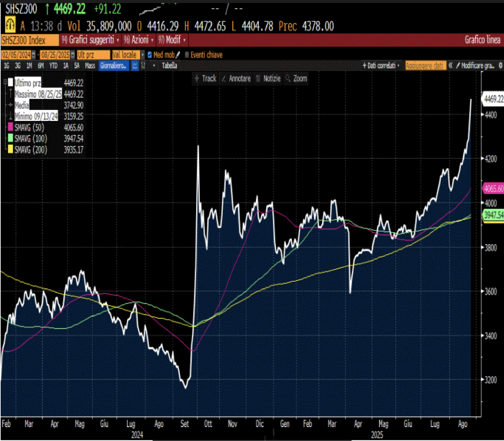Open the chart settings gear
Image resolution: width=504 pixels, height=441 pixels.
500,66
